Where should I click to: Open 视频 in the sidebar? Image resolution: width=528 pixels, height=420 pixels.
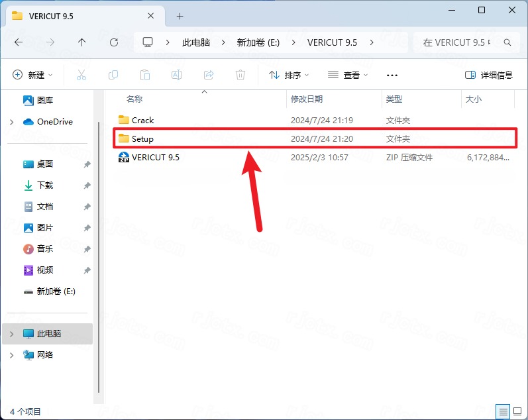click(38, 270)
